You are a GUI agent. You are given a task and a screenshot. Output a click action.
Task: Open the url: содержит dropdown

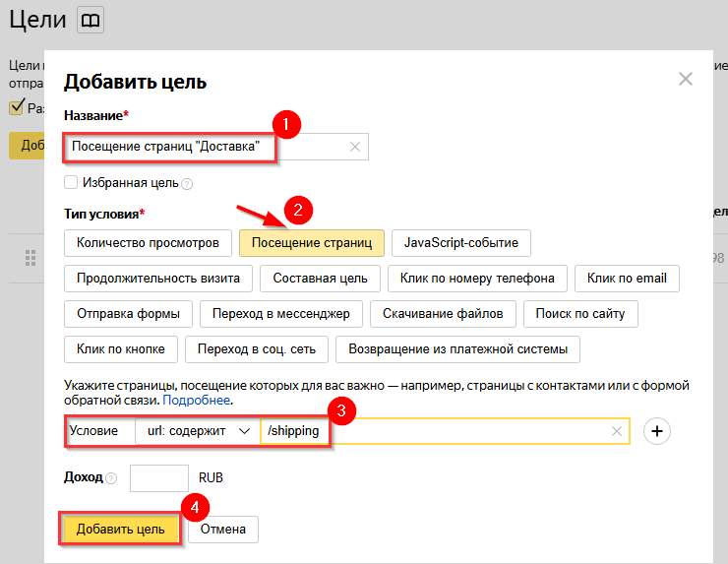[x=198, y=431]
